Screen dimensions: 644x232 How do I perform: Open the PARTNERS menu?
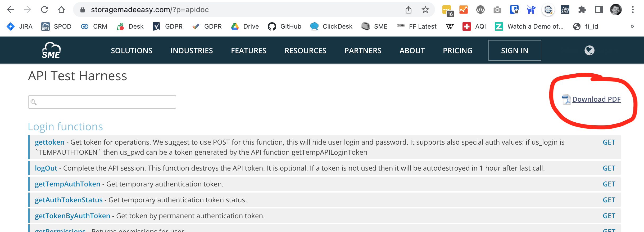coord(363,51)
